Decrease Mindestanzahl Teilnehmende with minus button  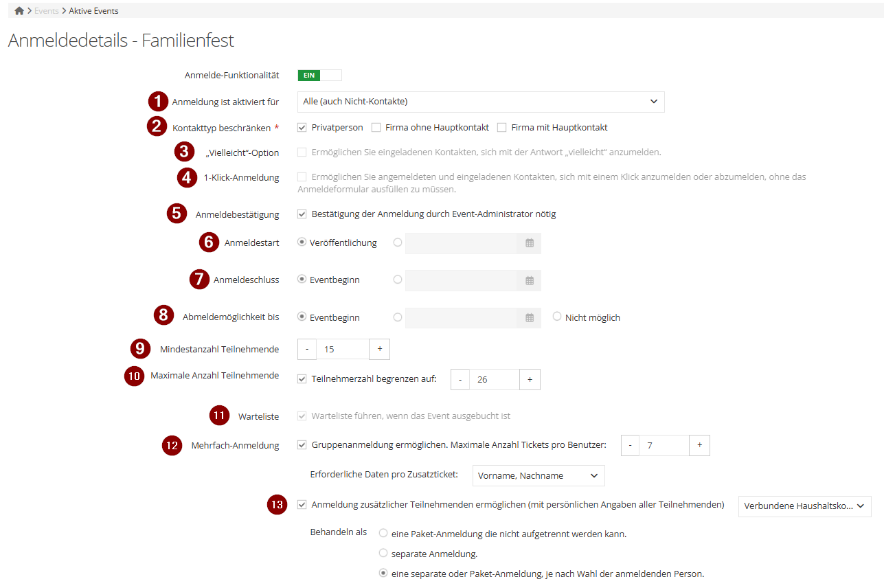307,349
